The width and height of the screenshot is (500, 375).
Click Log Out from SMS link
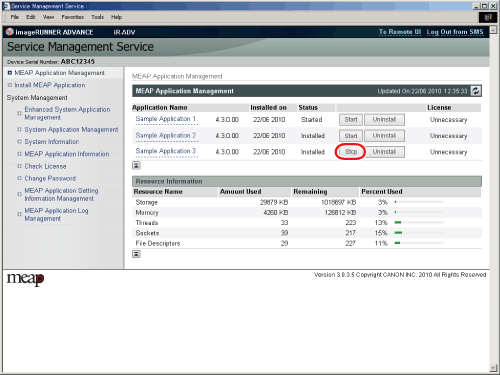tap(455, 32)
